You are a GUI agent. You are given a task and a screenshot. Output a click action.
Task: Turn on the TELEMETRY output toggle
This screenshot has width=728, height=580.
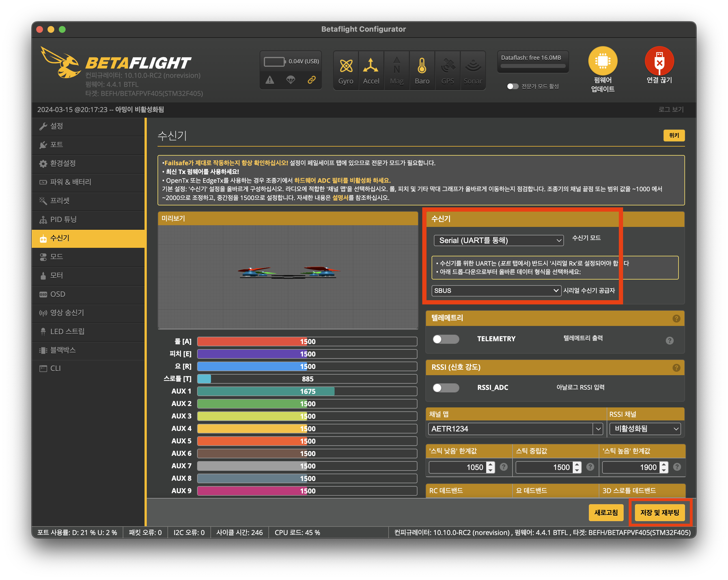pyautogui.click(x=446, y=339)
